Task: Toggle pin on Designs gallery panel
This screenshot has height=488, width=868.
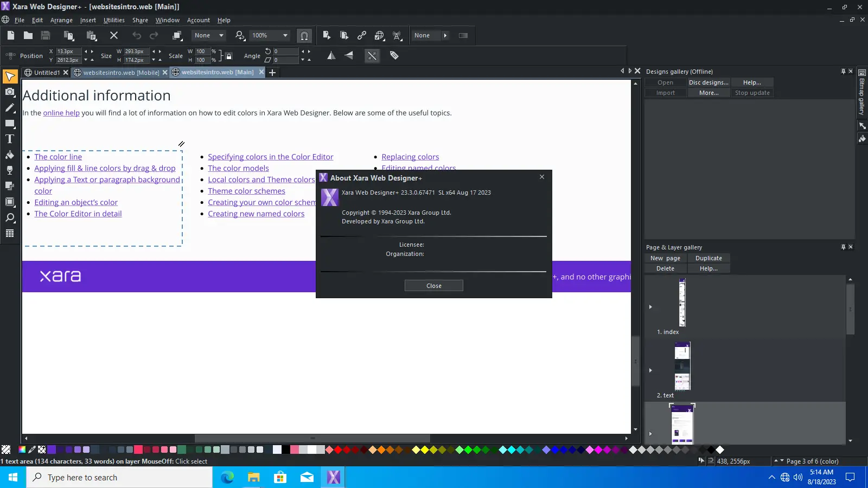Action: pyautogui.click(x=843, y=71)
